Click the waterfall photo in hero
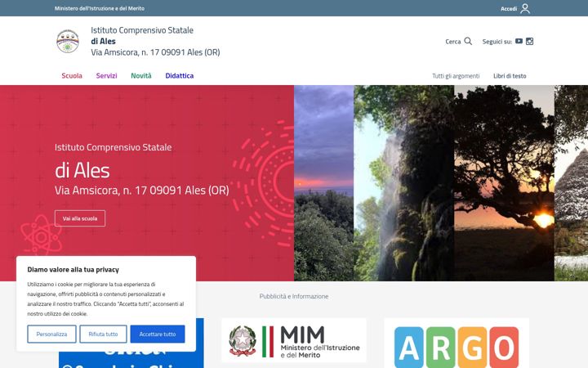Image resolution: width=588 pixels, height=368 pixels. coord(404,183)
